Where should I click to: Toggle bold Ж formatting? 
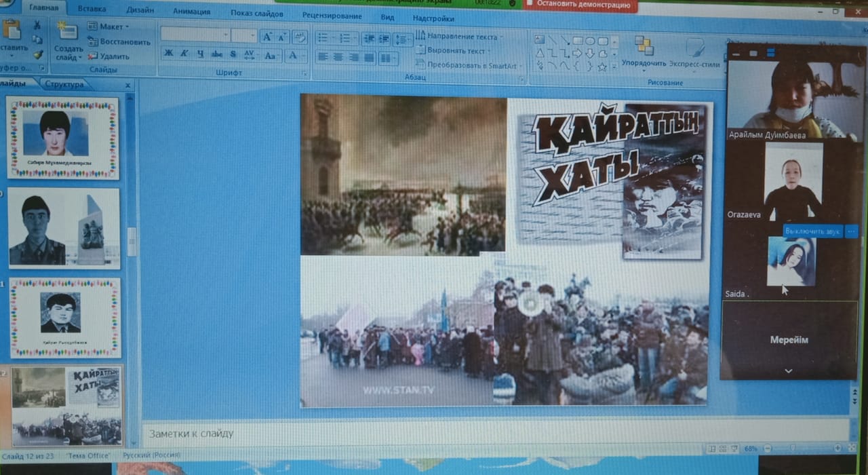(x=168, y=54)
